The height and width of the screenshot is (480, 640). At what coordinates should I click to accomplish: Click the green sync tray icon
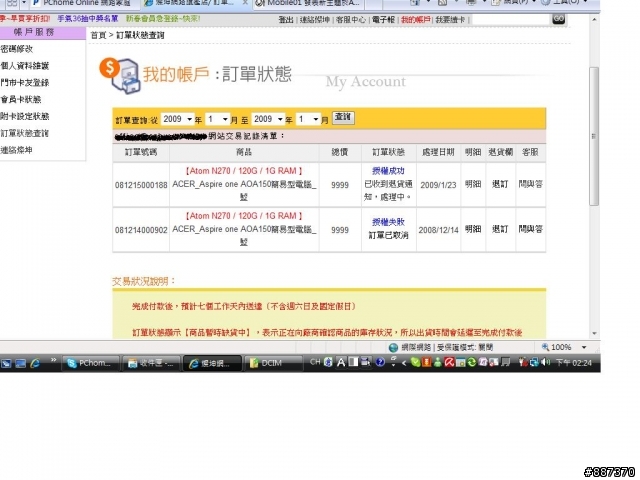click(472, 362)
